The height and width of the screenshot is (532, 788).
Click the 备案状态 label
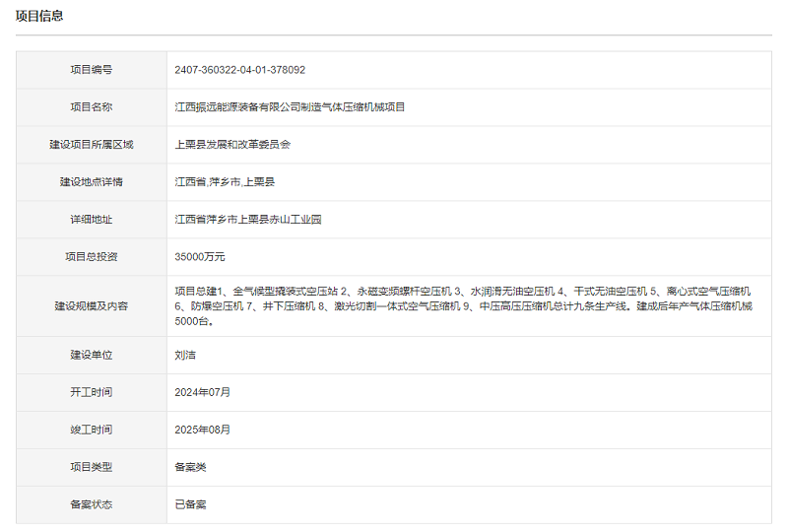pyautogui.click(x=92, y=504)
